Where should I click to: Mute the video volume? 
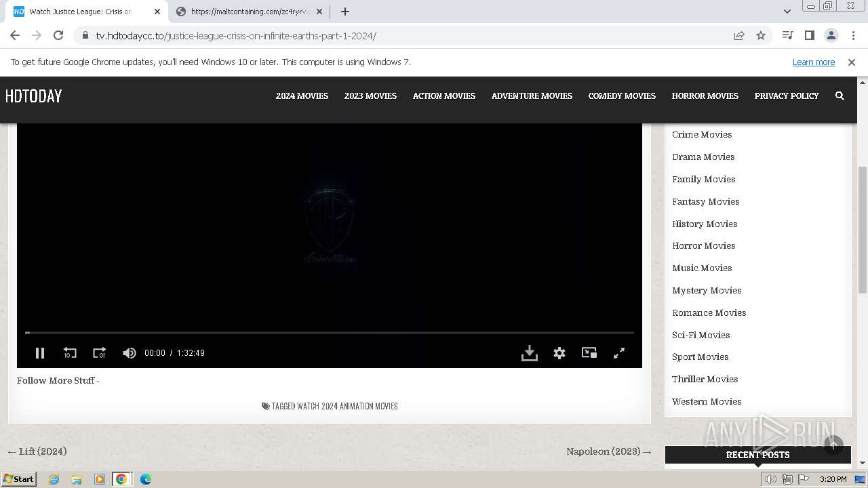tap(129, 353)
